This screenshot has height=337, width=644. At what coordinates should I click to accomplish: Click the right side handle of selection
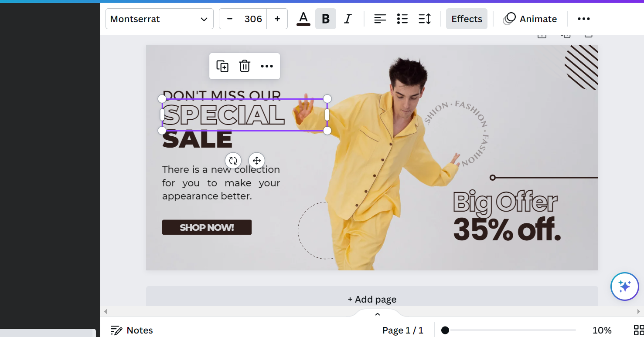coord(327,115)
